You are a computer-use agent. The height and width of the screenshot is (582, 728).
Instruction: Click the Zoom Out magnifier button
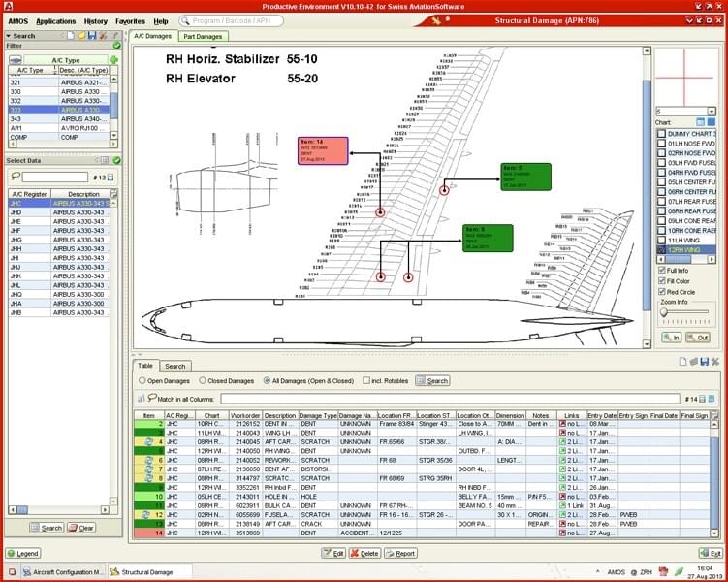coord(698,337)
